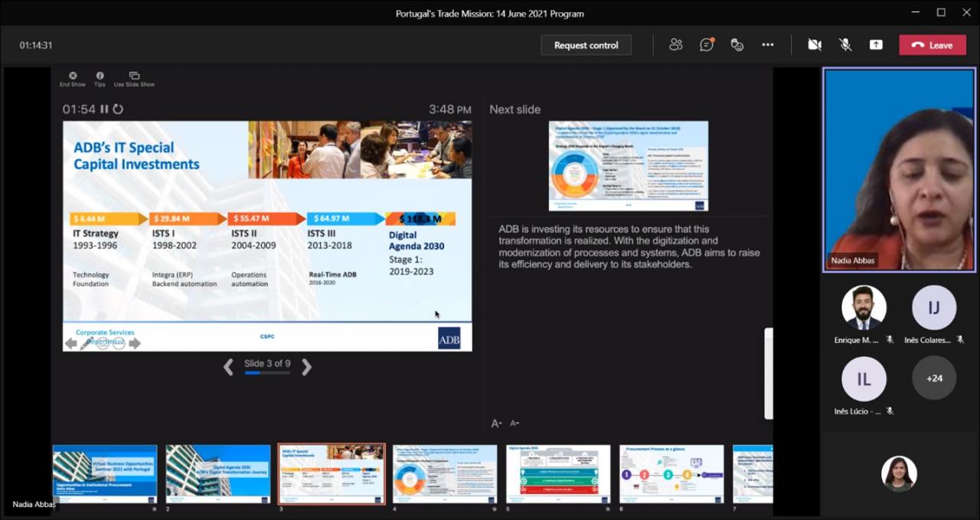Click the on-slide previous arrow
The width and height of the screenshot is (980, 520).
point(70,344)
